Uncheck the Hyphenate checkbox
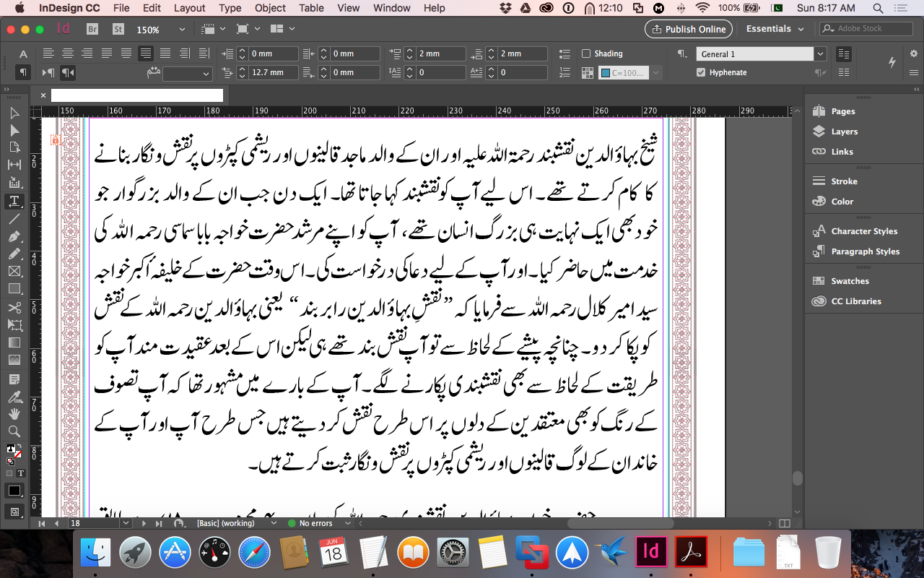Viewport: 924px width, 578px height. tap(701, 72)
